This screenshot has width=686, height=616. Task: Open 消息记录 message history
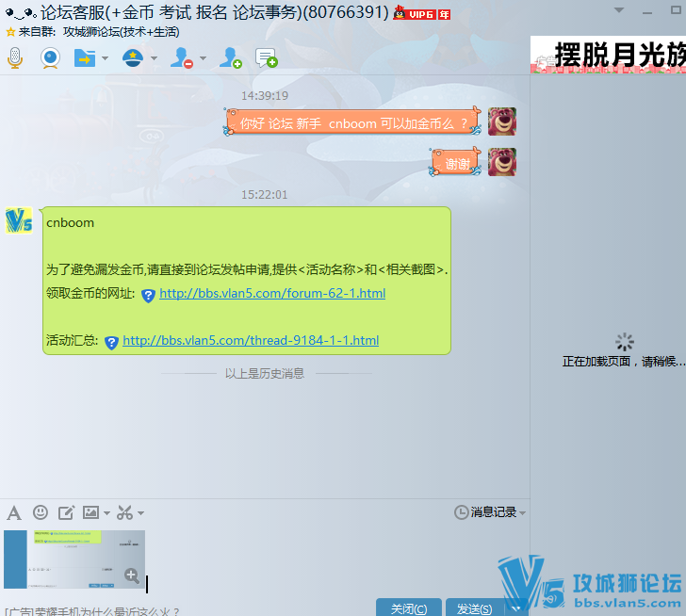pos(485,512)
